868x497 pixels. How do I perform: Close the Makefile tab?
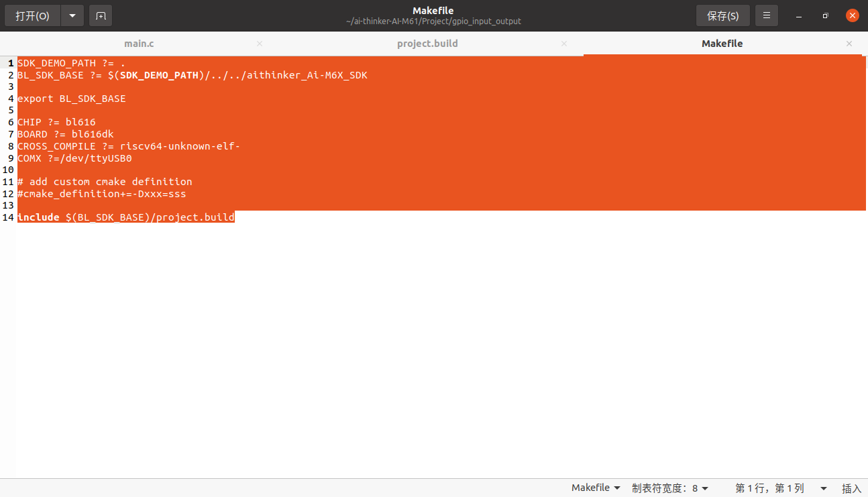pos(849,44)
